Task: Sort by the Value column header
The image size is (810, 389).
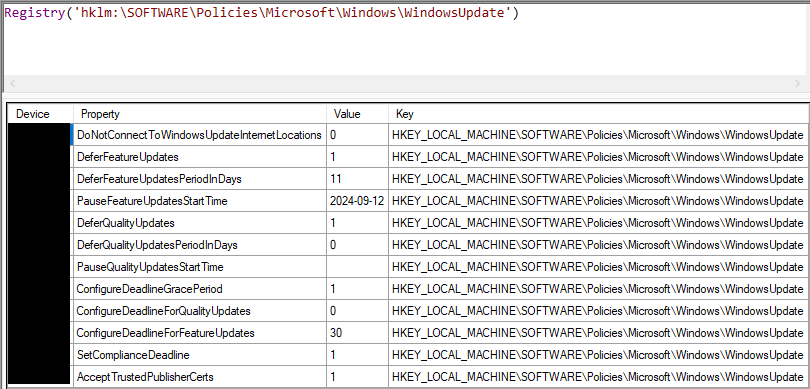Action: (357, 114)
